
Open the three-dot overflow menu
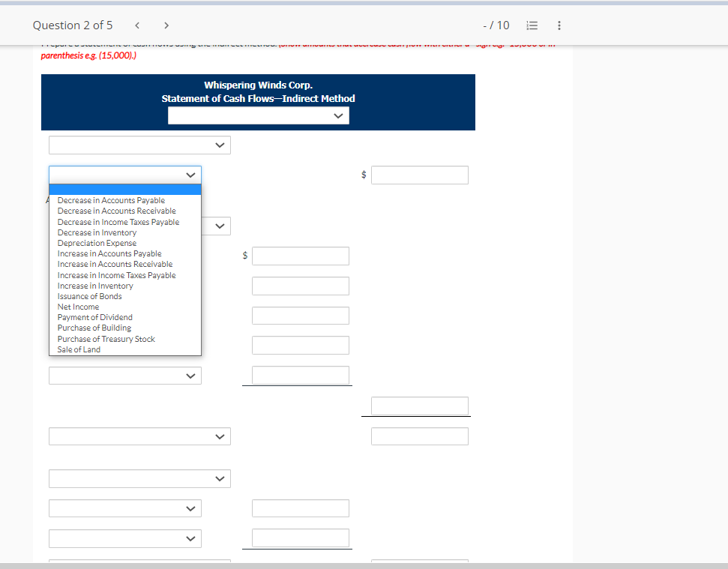click(559, 25)
